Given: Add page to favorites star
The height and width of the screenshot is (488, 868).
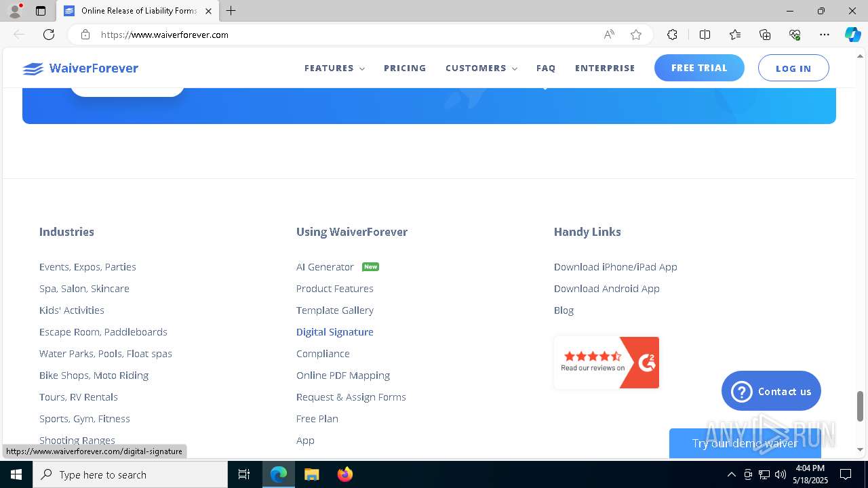Looking at the screenshot, I should pos(636,35).
